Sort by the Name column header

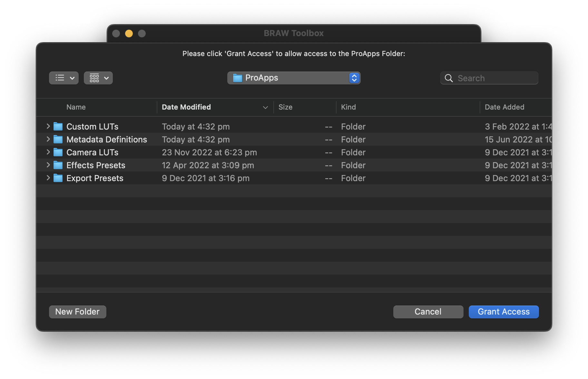click(76, 107)
